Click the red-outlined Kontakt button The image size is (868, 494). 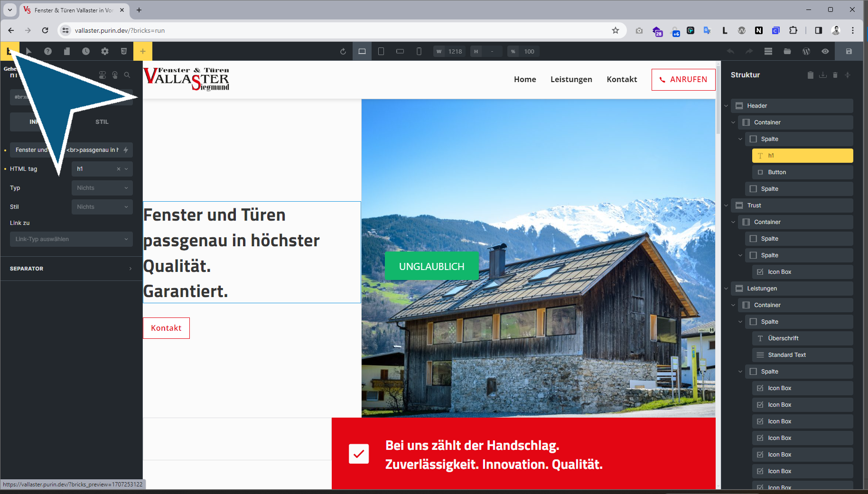(166, 328)
